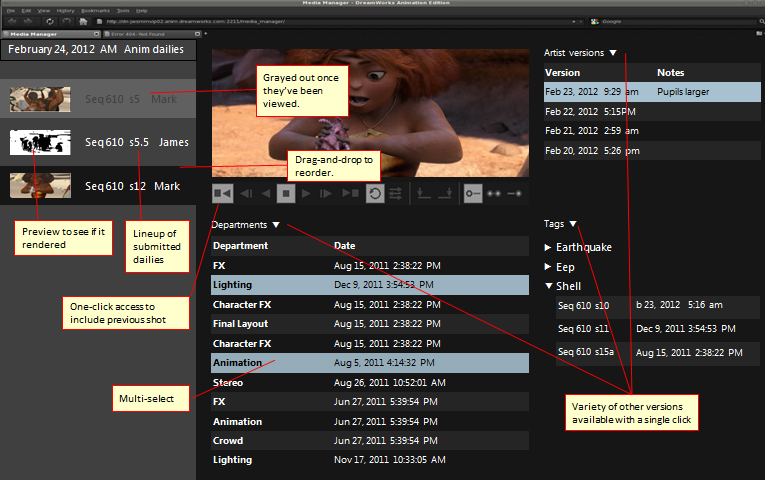Viewport: 765px width, 480px height.
Task: Open the Bookmarks menu
Action: tap(95, 11)
